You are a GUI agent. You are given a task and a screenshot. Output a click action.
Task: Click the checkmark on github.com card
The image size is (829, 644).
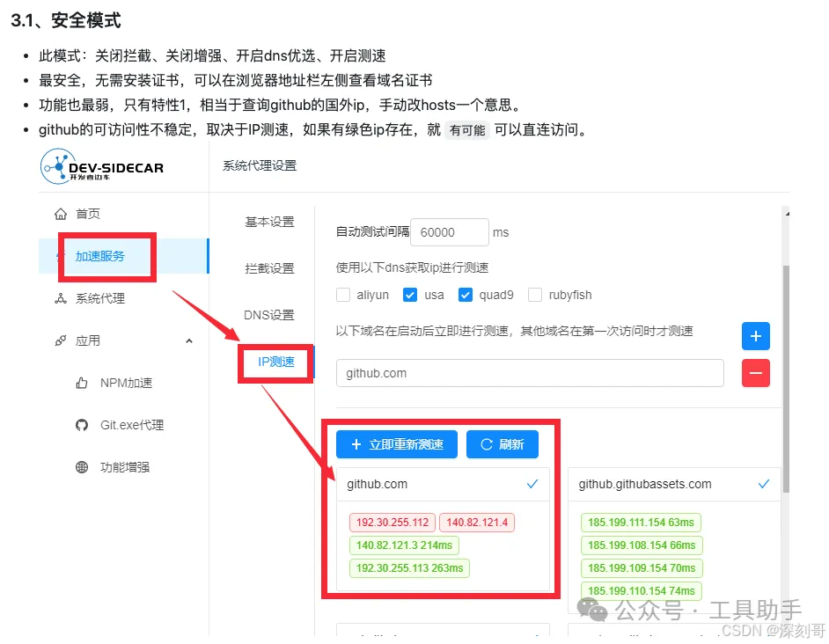click(532, 484)
